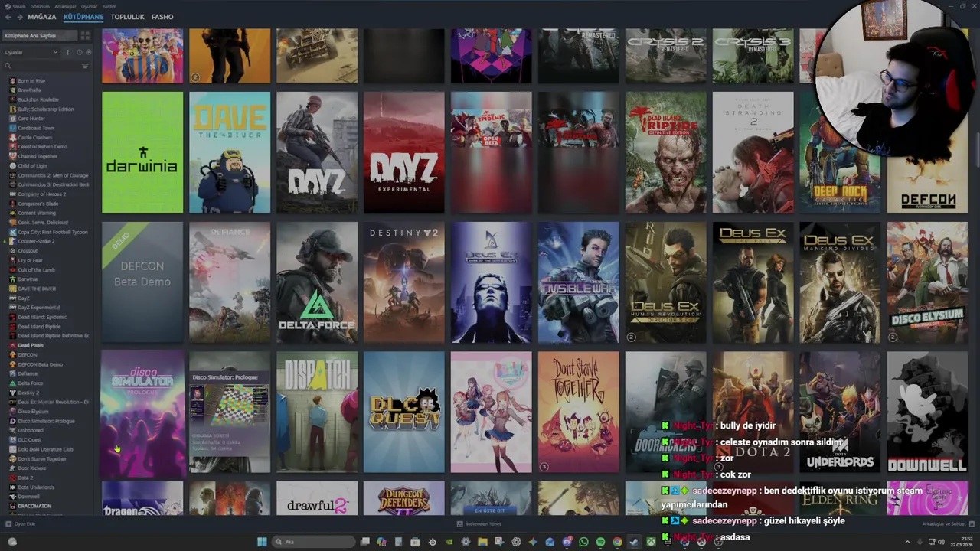Open the DLC Quest cover
Image resolution: width=980 pixels, height=551 pixels.
tap(404, 412)
